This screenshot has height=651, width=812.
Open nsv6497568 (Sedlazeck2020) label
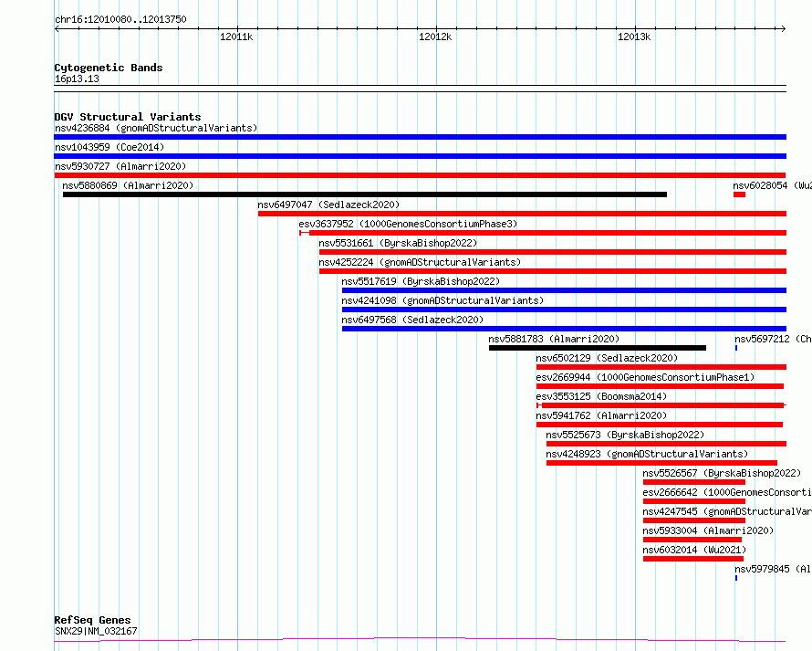click(x=412, y=320)
